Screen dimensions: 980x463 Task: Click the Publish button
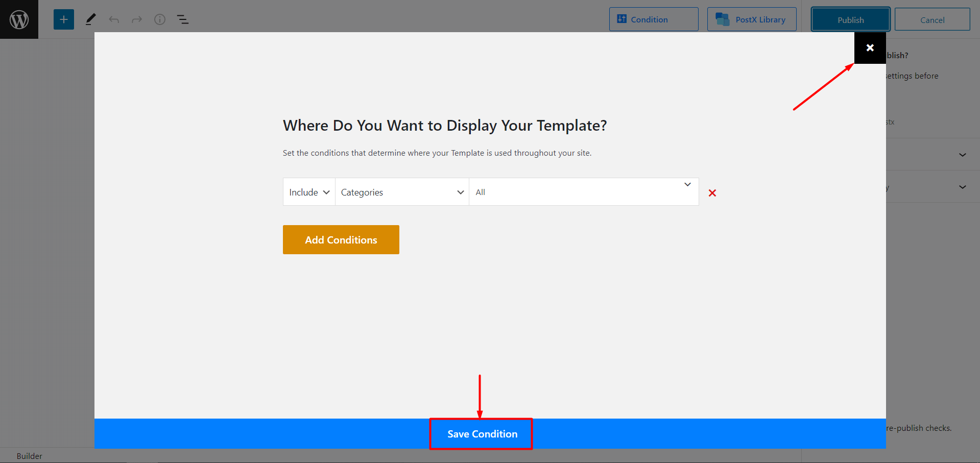pos(850,19)
